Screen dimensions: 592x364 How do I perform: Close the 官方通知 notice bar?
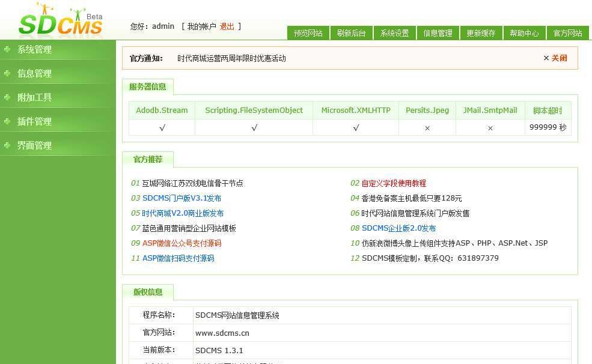(555, 58)
